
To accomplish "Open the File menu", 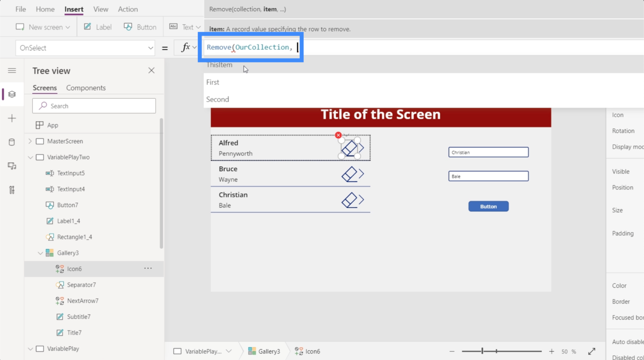I will click(x=21, y=9).
